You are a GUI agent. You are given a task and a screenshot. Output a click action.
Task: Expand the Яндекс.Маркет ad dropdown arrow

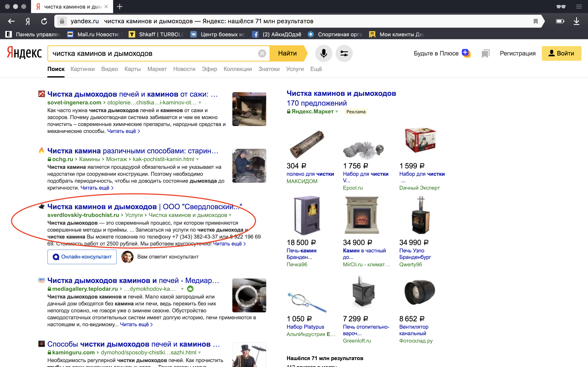point(337,112)
